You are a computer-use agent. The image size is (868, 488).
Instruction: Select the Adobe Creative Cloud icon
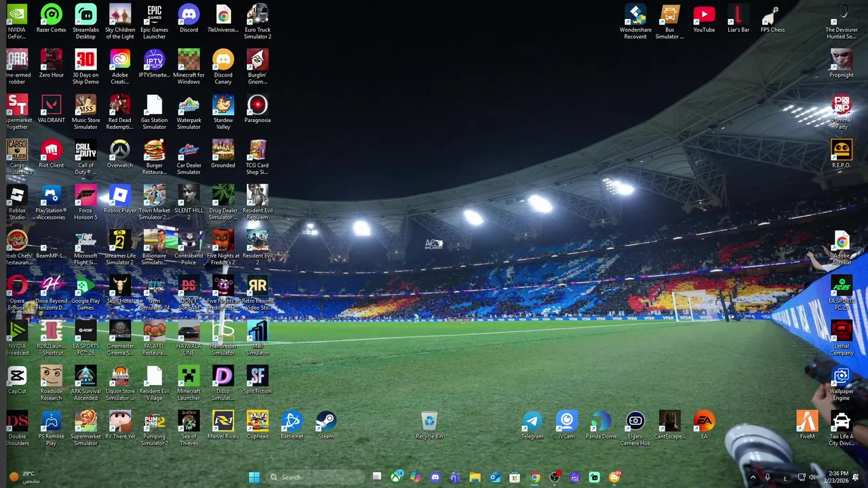tap(120, 67)
